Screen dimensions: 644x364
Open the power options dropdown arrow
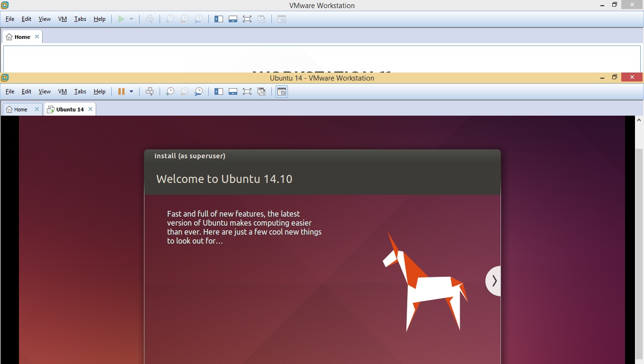tap(131, 91)
